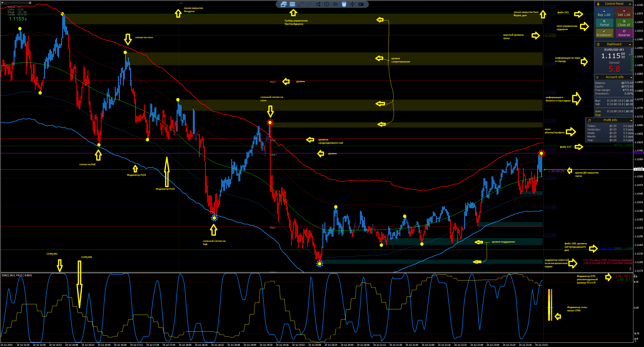Click the FR3 level label
Viewport: 644px width, 347px height.
273,82
